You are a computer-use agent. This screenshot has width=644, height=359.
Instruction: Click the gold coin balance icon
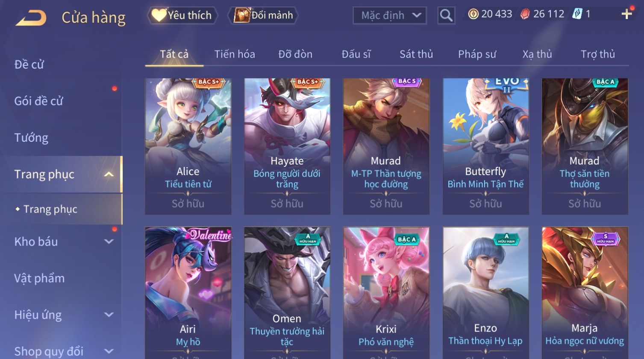pyautogui.click(x=473, y=14)
